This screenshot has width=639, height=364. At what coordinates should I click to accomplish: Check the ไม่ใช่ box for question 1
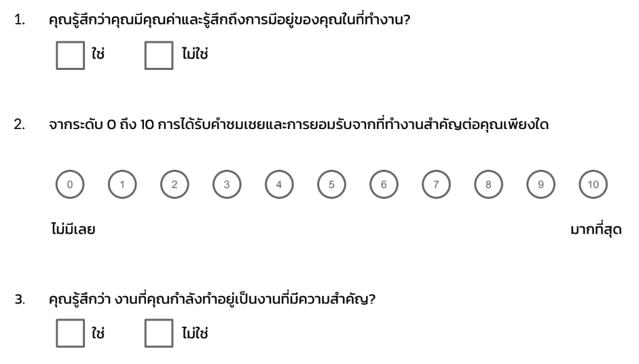coord(159,56)
